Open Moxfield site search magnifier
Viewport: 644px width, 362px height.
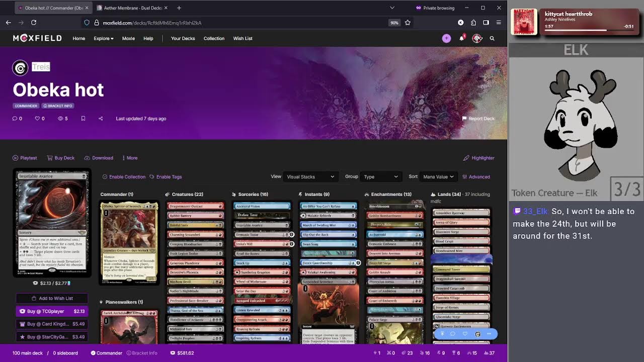492,38
